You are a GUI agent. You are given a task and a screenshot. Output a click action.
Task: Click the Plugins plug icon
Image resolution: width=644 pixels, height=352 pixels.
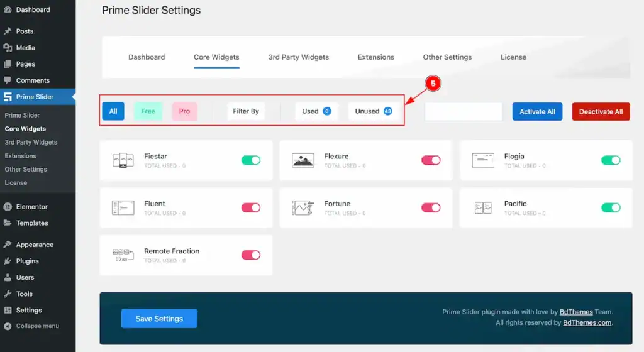(x=8, y=261)
